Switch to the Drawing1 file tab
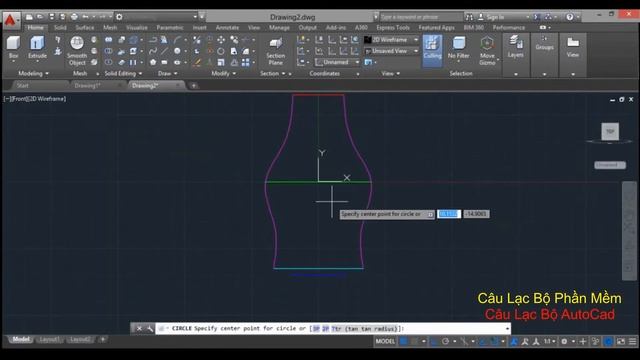Image resolution: width=640 pixels, height=360 pixels. [x=87, y=85]
